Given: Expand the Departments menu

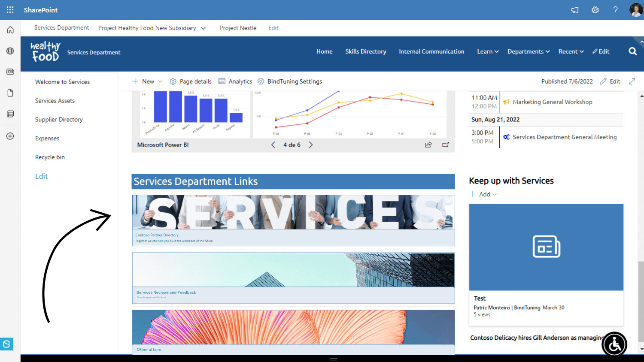Looking at the screenshot, I should pos(529,51).
